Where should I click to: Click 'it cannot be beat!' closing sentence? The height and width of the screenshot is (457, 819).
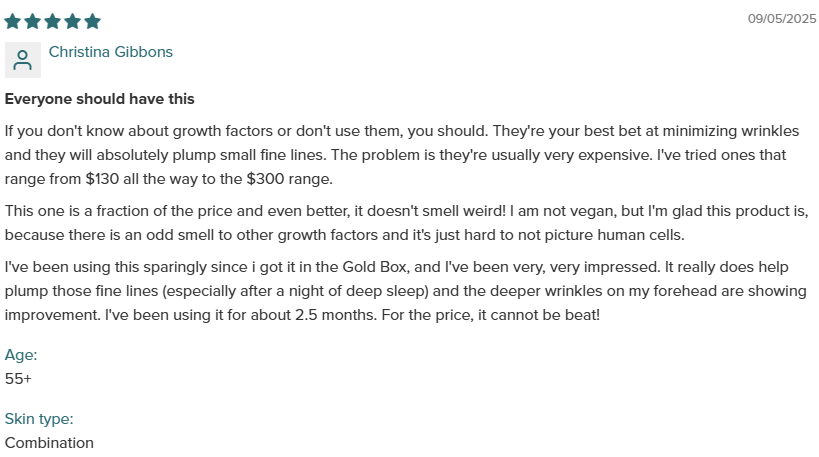pos(539,315)
